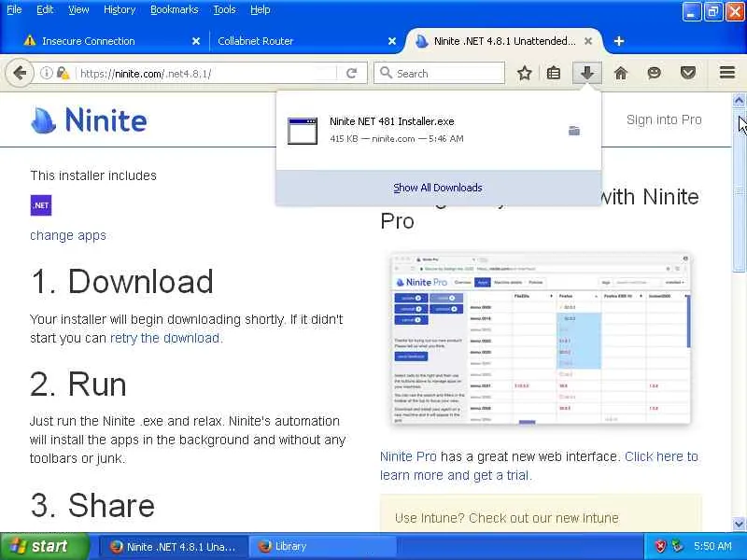Click Show All Downloads
747x560 pixels.
point(438,188)
